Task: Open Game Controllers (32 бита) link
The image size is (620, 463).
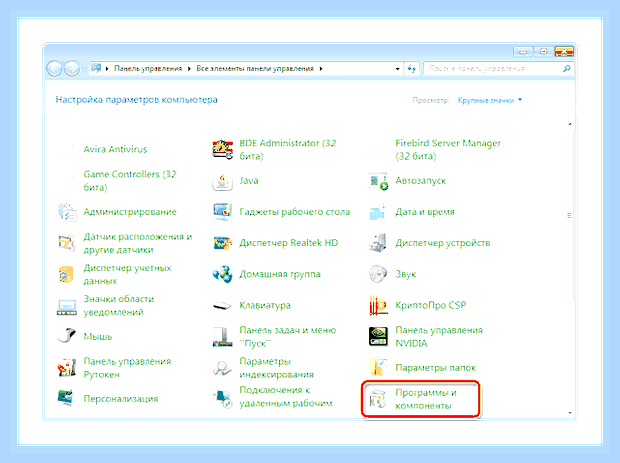Action: 130,181
